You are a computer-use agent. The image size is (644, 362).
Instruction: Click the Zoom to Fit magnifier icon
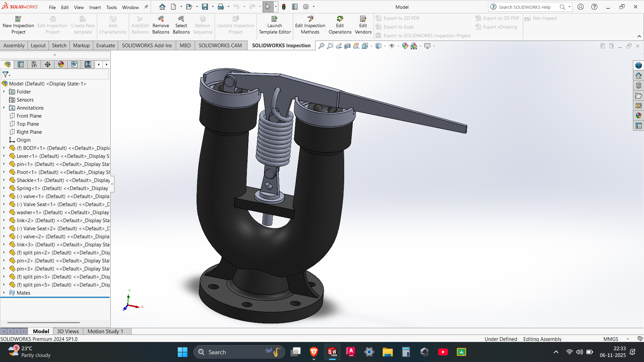pyautogui.click(x=321, y=46)
